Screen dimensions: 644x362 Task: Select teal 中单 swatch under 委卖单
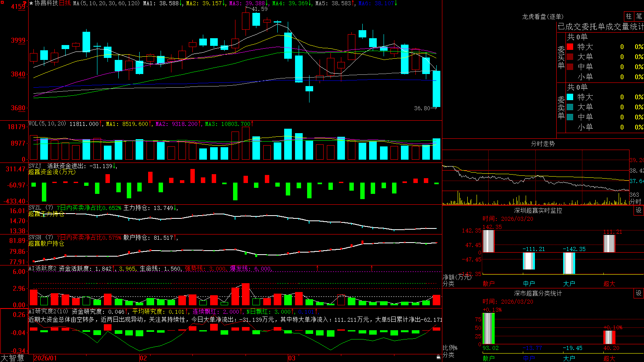pyautogui.click(x=570, y=117)
